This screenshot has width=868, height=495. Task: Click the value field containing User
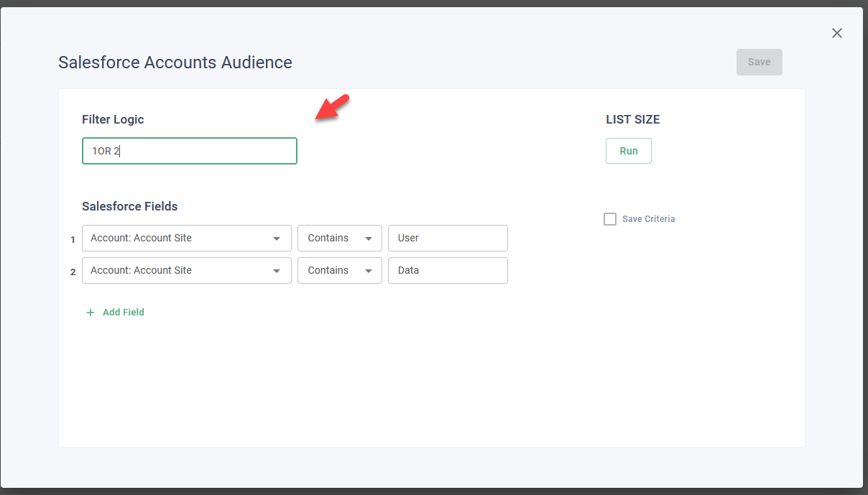447,239
